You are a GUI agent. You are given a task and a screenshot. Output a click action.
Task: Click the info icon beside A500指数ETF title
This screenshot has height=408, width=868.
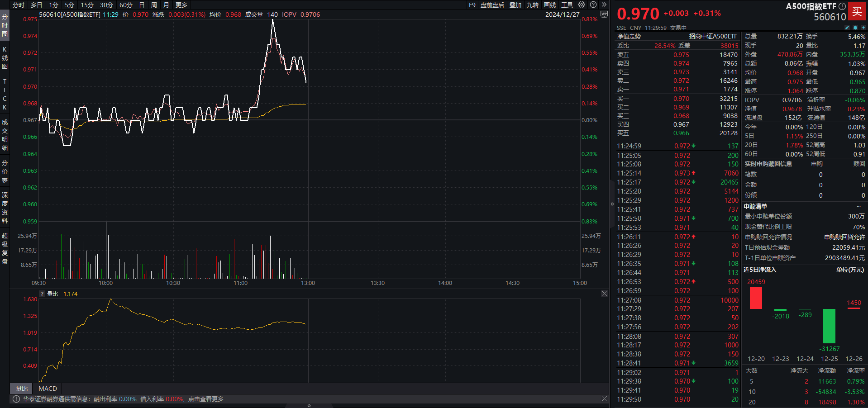click(842, 6)
